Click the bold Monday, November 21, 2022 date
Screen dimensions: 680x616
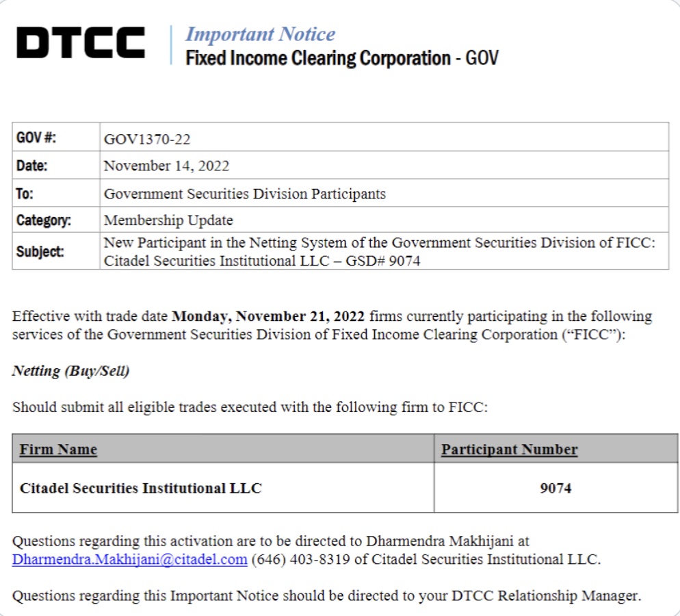pyautogui.click(x=270, y=317)
